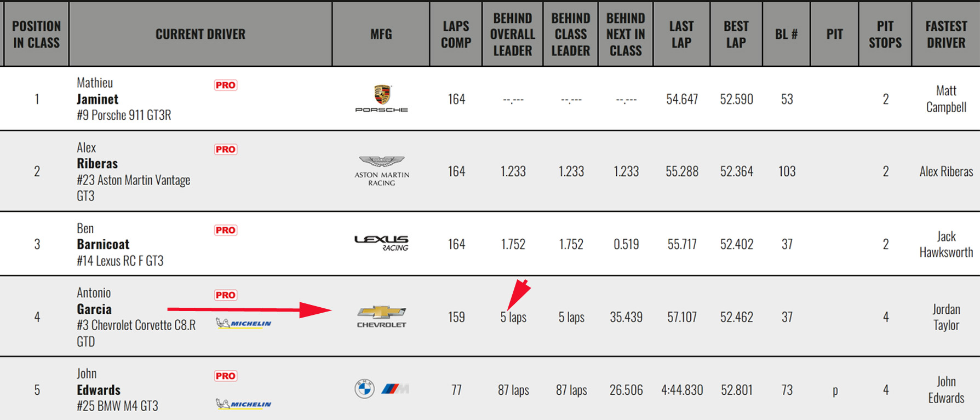Click the Fastest Driver column header
The width and height of the screenshot is (980, 420).
(x=946, y=34)
